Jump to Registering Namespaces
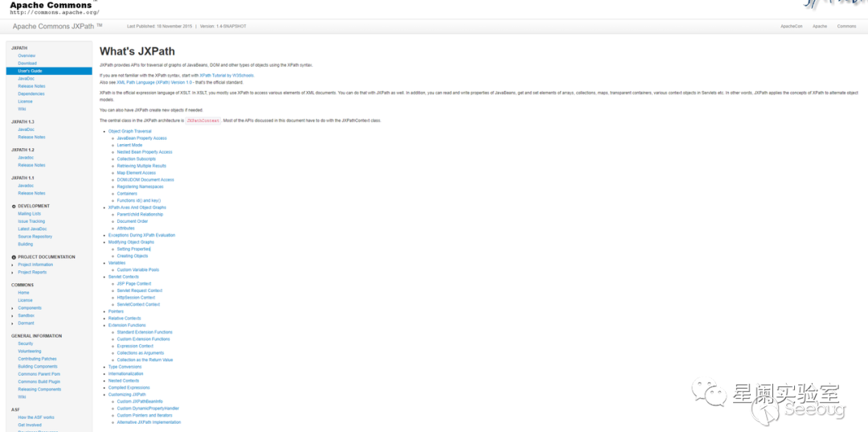This screenshot has width=868, height=432. click(138, 187)
